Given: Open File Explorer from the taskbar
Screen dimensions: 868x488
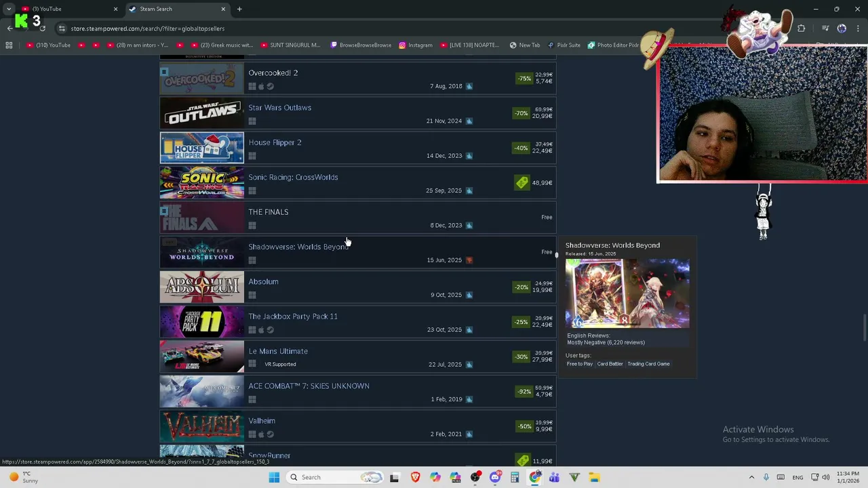Looking at the screenshot, I should point(594,477).
